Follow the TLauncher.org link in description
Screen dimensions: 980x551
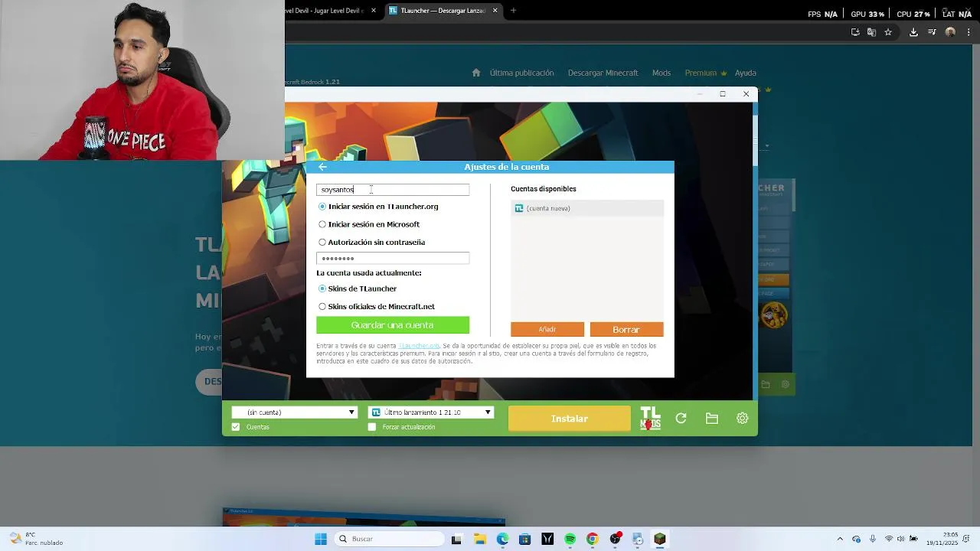(x=419, y=346)
